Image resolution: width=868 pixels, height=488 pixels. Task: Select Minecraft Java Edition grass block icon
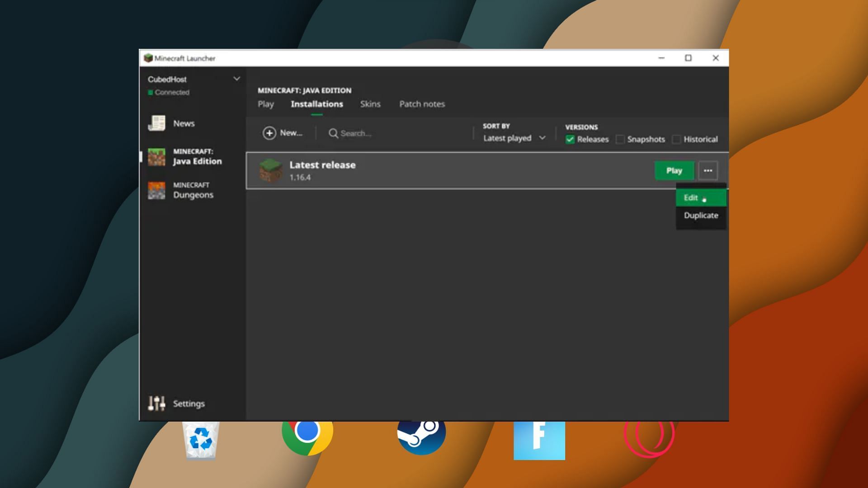click(156, 157)
